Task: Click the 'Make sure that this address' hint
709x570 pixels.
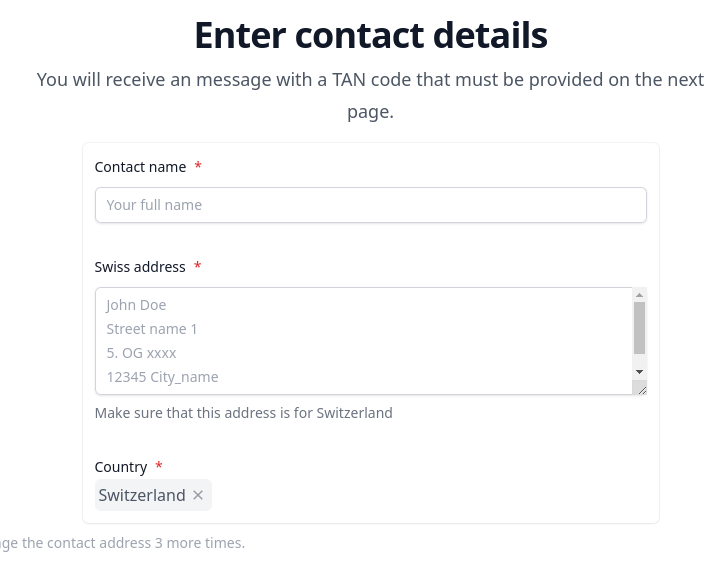Action: [x=243, y=413]
